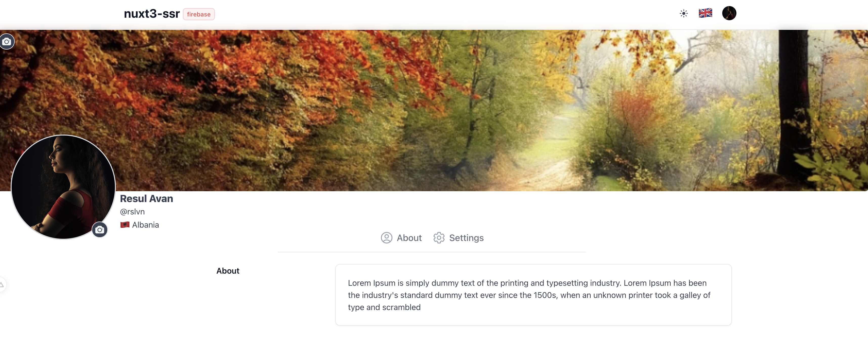This screenshot has width=868, height=350.
Task: Toggle light/dark theme with sun icon
Action: point(683,13)
